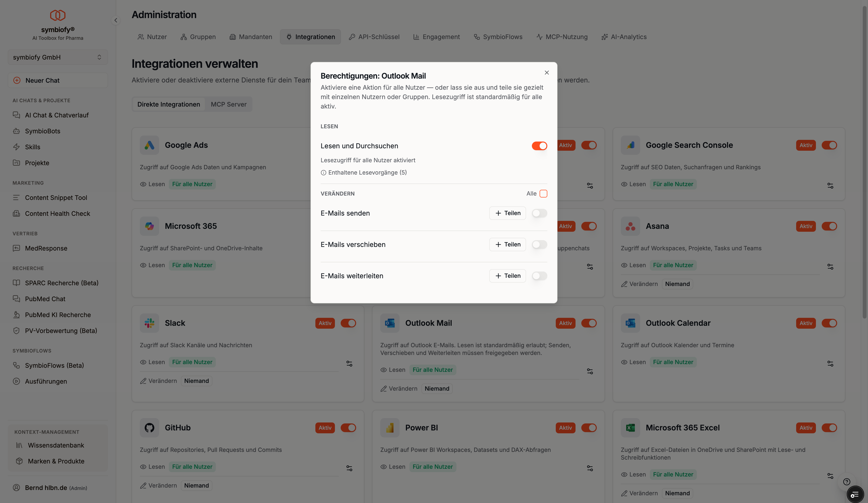Screen dimensions: 868x503
Task: Enable the E-Mails weiterleiten toggle
Action: (x=539, y=276)
